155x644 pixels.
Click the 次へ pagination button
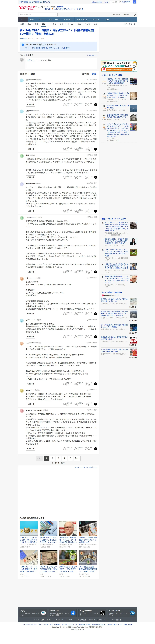tap(77, 458)
